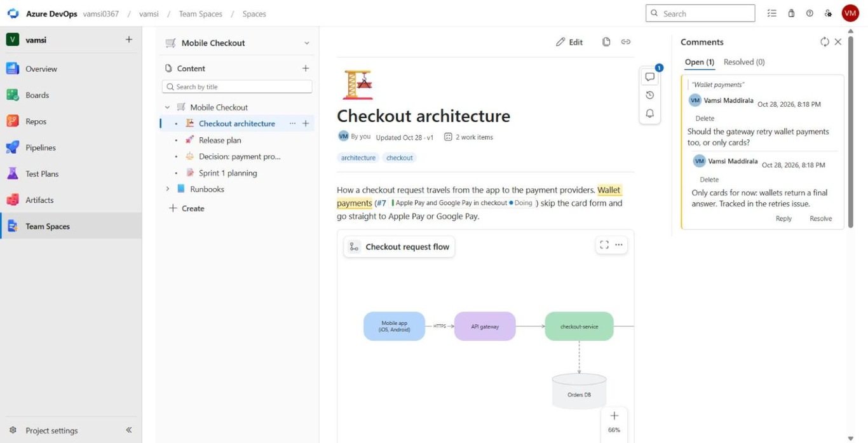868x443 pixels.
Task: Delete the reply comment about cards only
Action: 709,179
